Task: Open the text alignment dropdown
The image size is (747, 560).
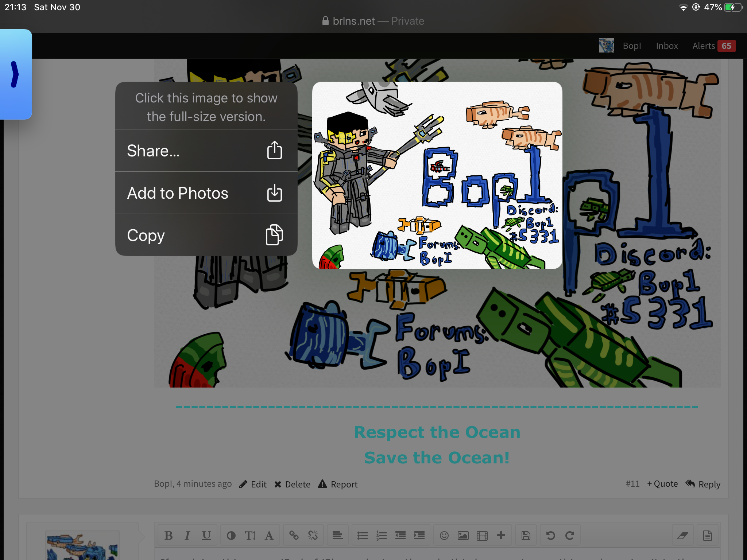Action: pyautogui.click(x=338, y=536)
